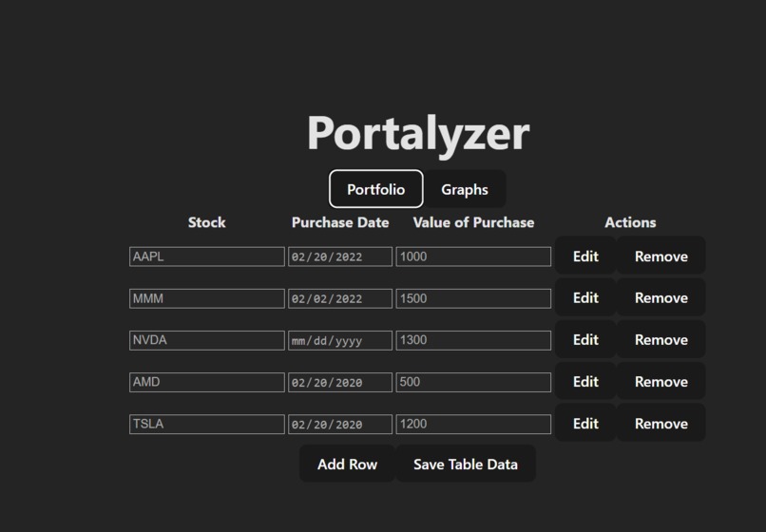Select the TSLA purchase value 1200
Viewport: 766px width, 532px height.
click(x=473, y=424)
